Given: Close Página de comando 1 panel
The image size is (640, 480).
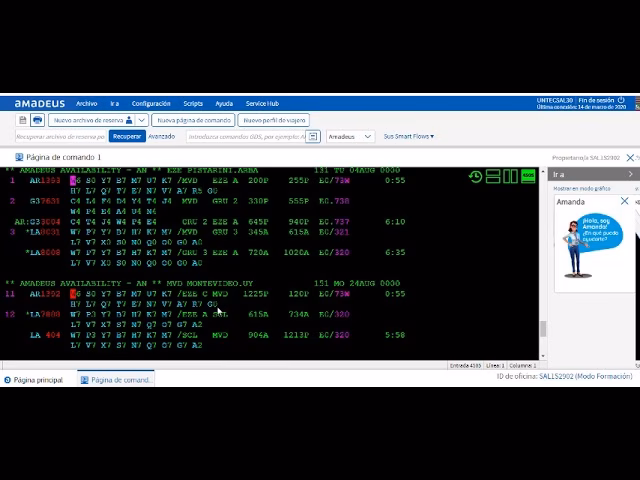Looking at the screenshot, I should pos(630,158).
